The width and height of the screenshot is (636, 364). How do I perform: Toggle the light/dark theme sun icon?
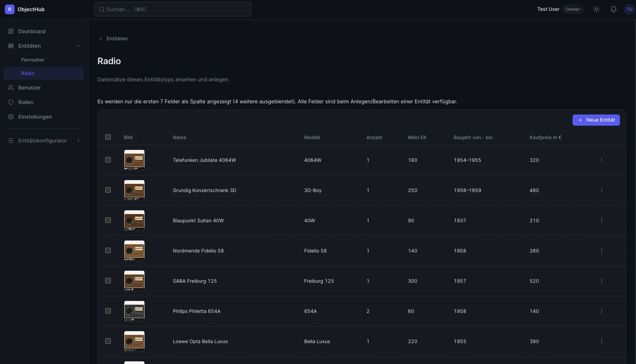pos(596,9)
